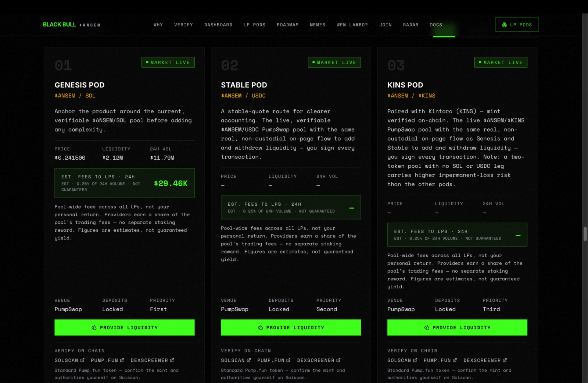Click the priority value Second

(327, 309)
